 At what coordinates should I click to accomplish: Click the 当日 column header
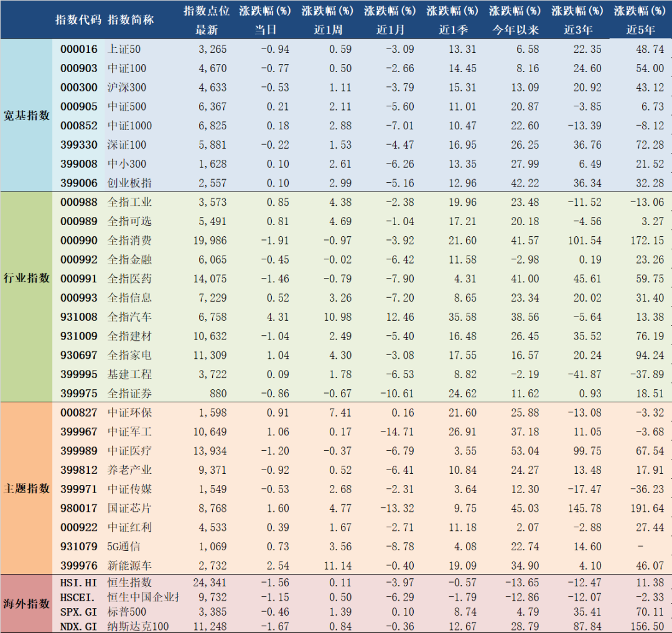coord(265,30)
